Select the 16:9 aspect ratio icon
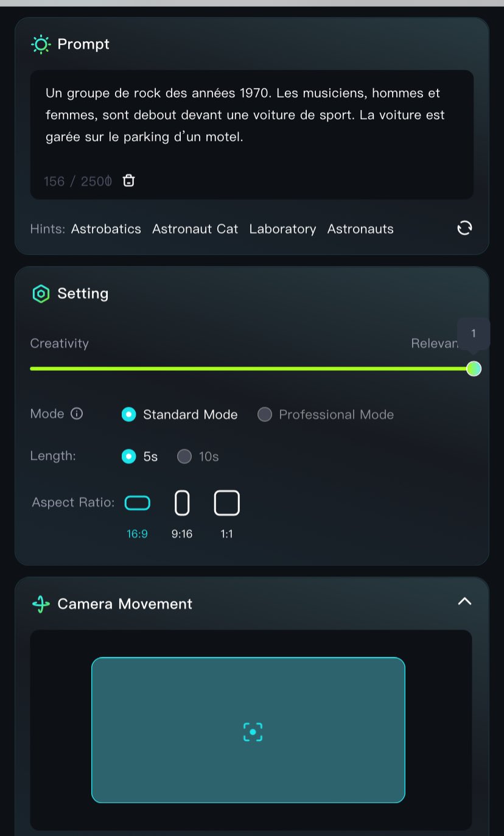 point(138,504)
